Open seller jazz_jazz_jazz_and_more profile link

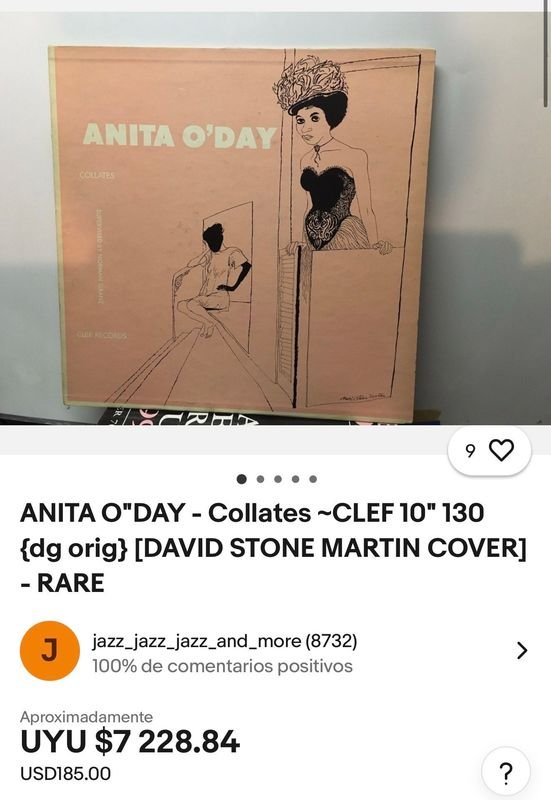click(x=196, y=641)
